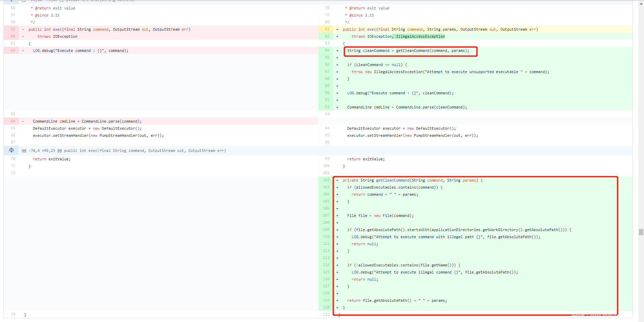Click the plus marker on line 92
The height and width of the screenshot is (322, 644).
337,107
